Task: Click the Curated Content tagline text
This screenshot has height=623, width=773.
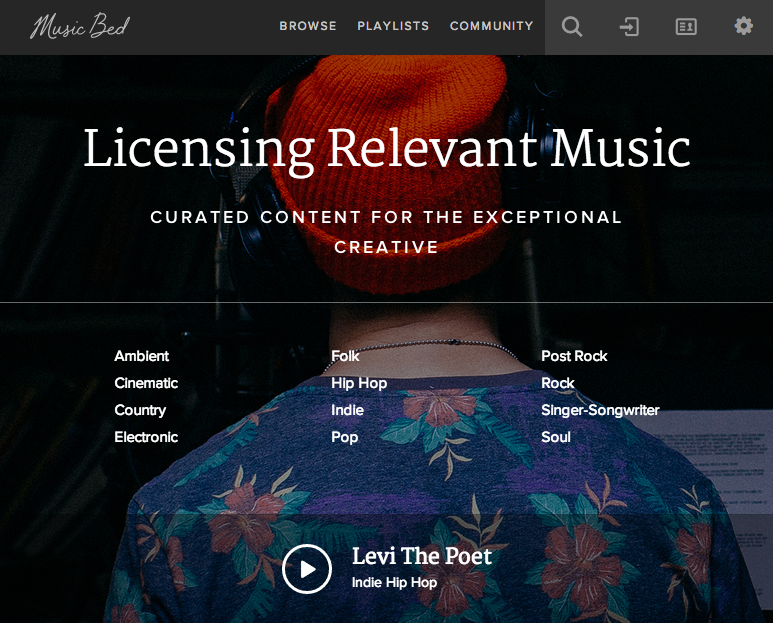Action: click(x=386, y=232)
